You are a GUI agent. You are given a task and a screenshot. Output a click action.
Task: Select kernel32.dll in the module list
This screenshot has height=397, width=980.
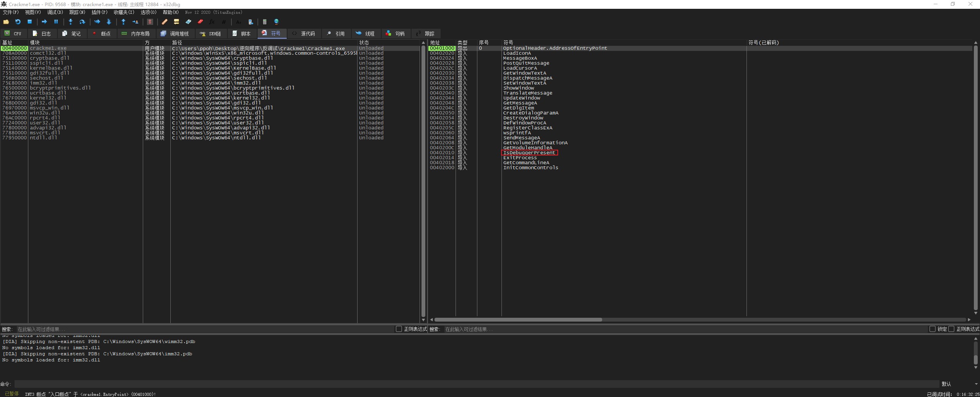pos(48,98)
